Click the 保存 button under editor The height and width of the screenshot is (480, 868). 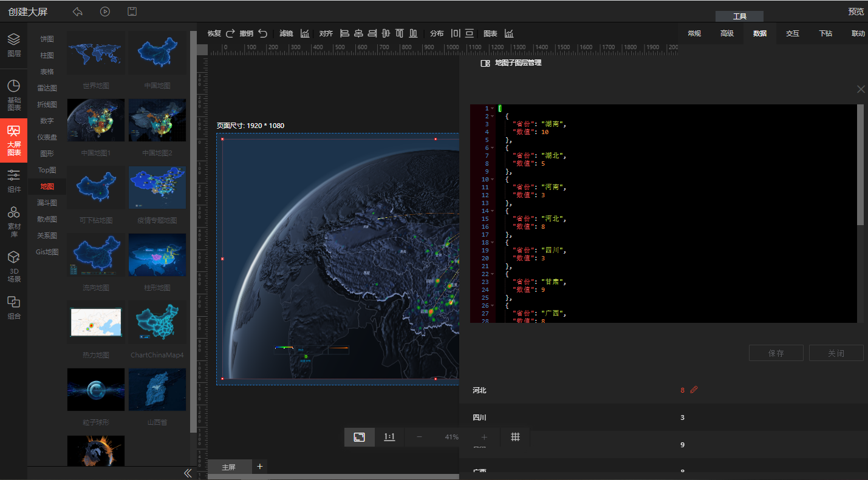click(x=776, y=353)
